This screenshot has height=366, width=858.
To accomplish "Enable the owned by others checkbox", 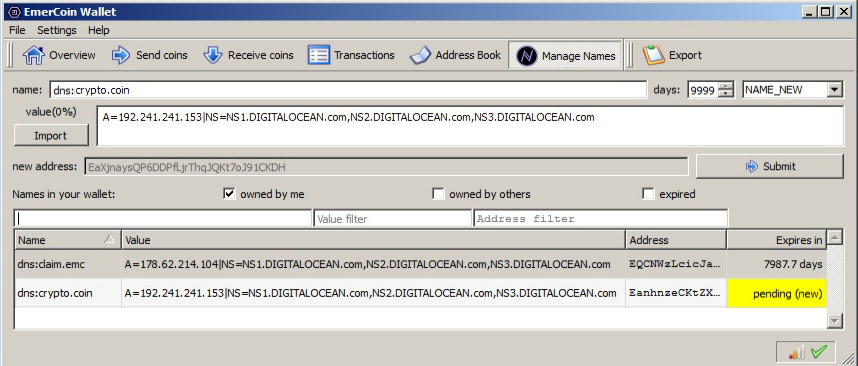I will coord(438,194).
